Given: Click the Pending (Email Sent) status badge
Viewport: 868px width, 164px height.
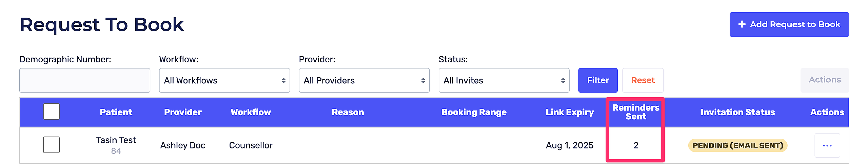Looking at the screenshot, I should 737,145.
